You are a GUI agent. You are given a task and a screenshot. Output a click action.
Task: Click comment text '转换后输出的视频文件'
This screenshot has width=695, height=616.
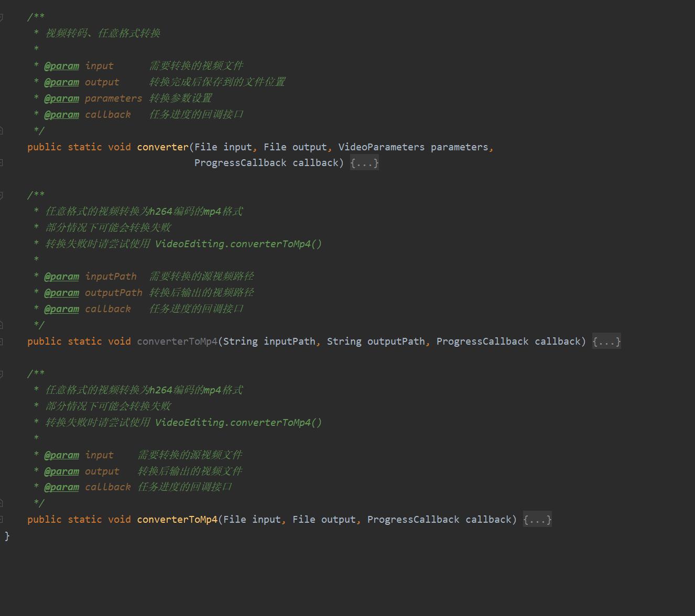coord(190,471)
